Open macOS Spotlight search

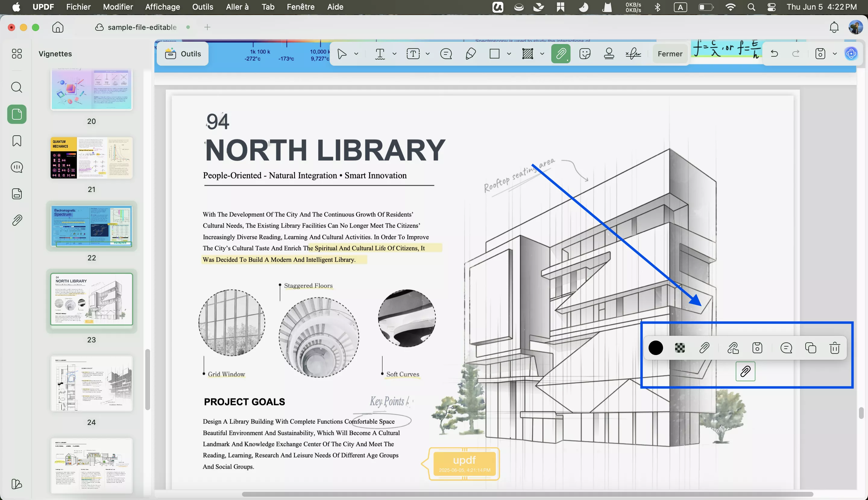[x=751, y=7]
